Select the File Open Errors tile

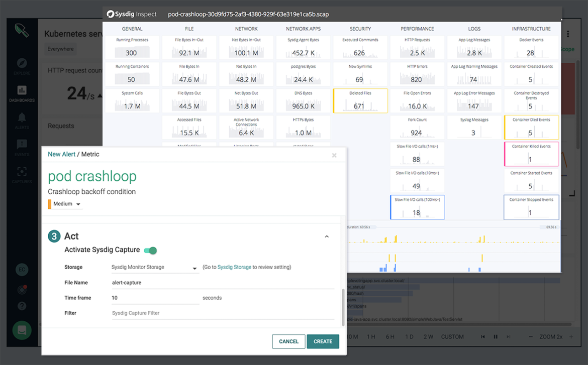coord(417,101)
